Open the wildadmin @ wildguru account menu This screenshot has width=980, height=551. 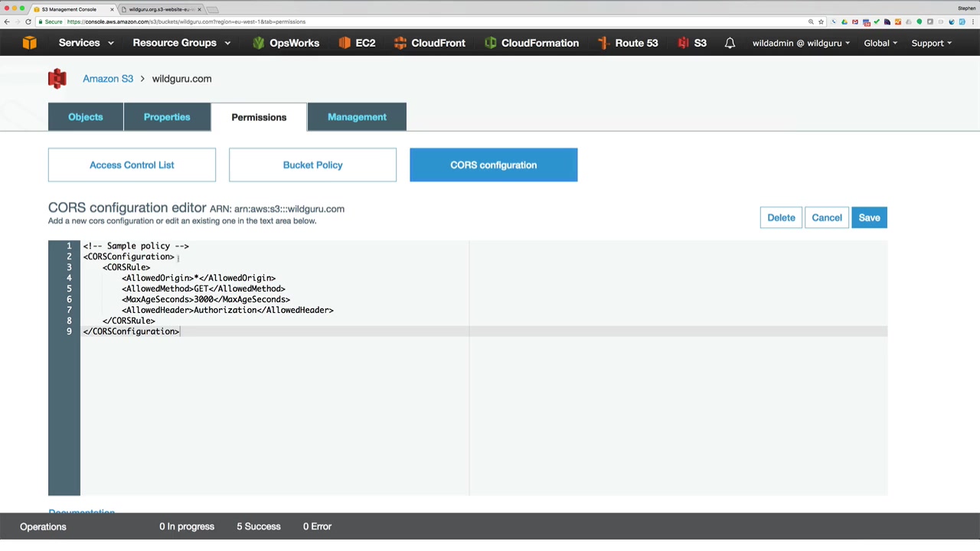[801, 43]
